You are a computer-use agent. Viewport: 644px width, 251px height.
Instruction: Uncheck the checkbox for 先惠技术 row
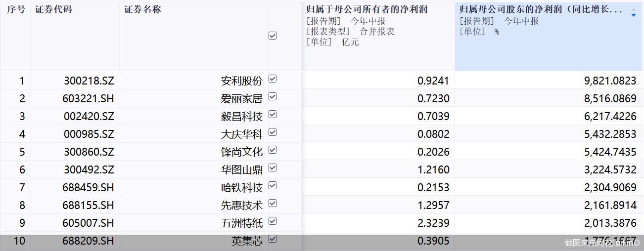[273, 204]
